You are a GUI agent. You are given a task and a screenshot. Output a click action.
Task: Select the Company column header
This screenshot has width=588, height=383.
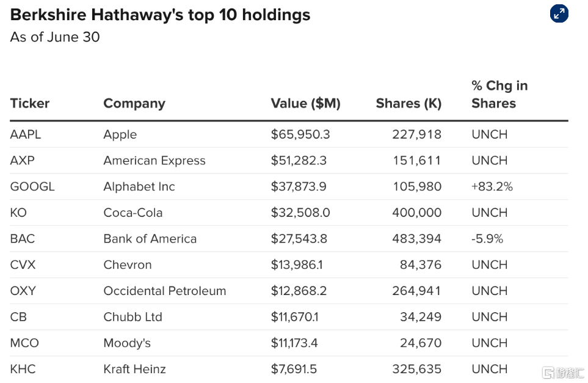tap(134, 103)
